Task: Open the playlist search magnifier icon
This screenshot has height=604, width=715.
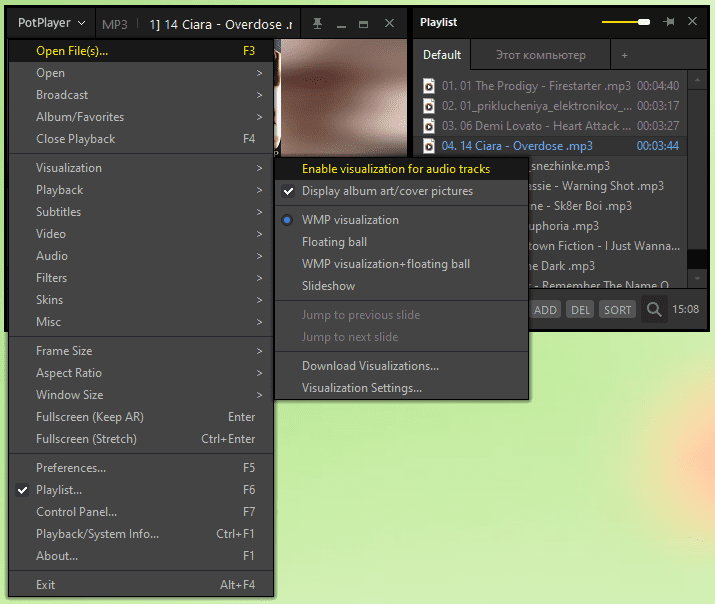Action: (x=654, y=310)
